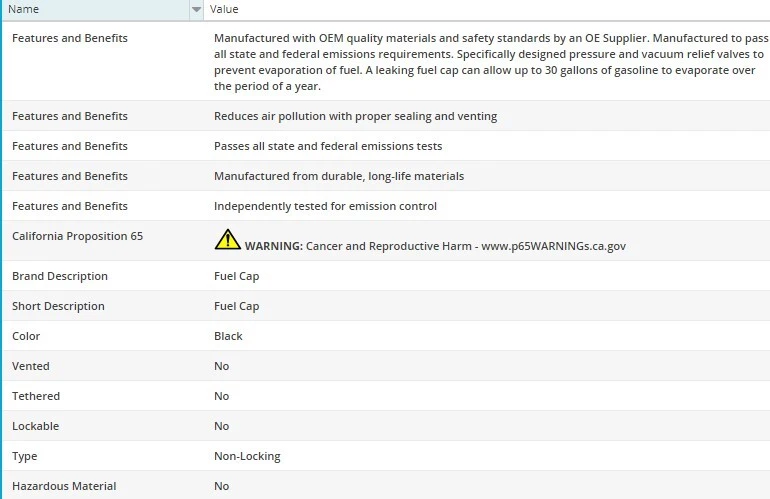Click the Black color value
Image resolution: width=770 pixels, height=499 pixels.
point(228,336)
